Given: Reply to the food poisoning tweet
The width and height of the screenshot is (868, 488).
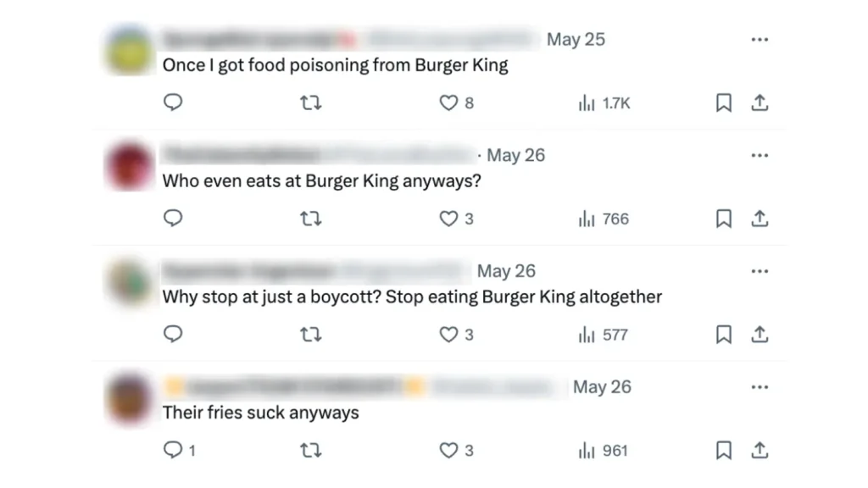Looking at the screenshot, I should (x=173, y=103).
